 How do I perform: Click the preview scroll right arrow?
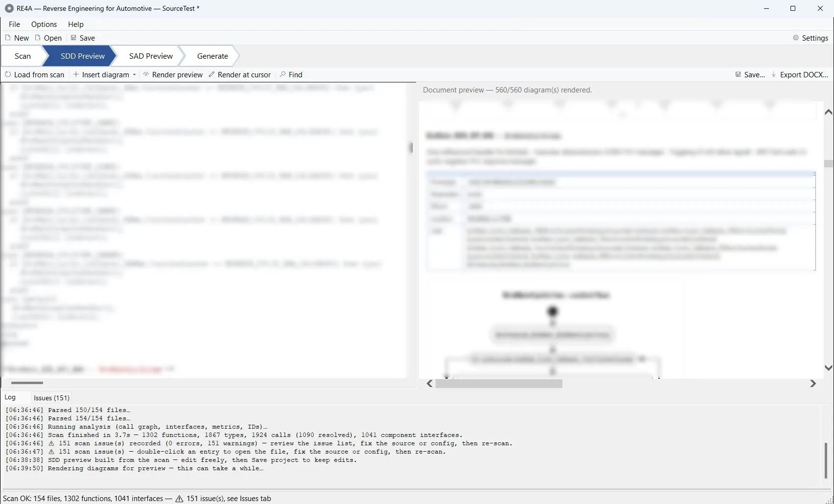(813, 384)
